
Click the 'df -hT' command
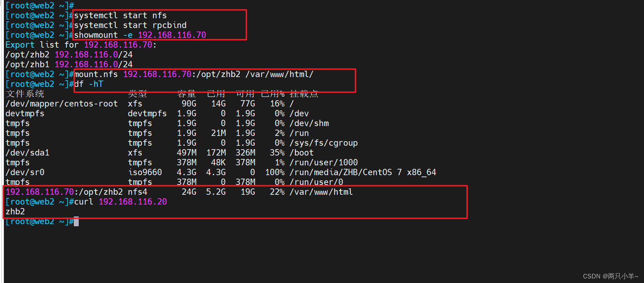[89, 84]
